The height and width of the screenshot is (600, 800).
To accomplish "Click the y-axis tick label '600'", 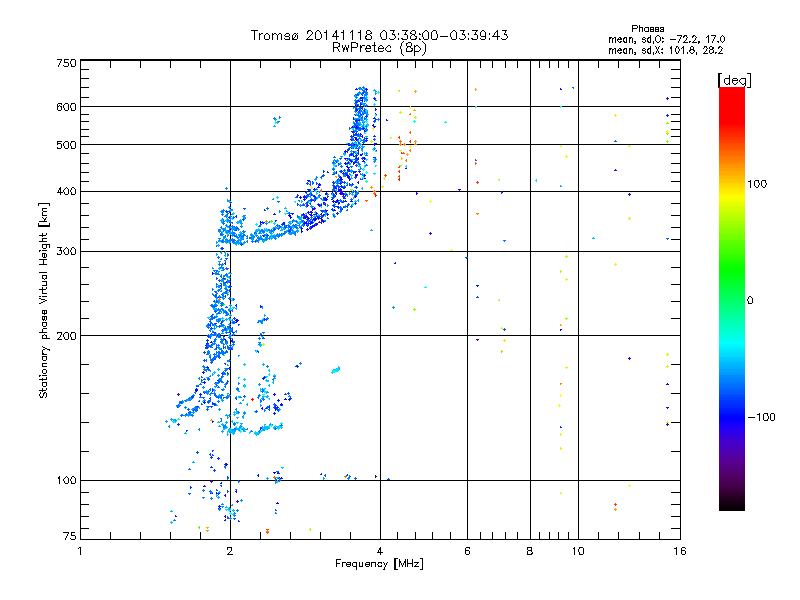I will (x=66, y=107).
